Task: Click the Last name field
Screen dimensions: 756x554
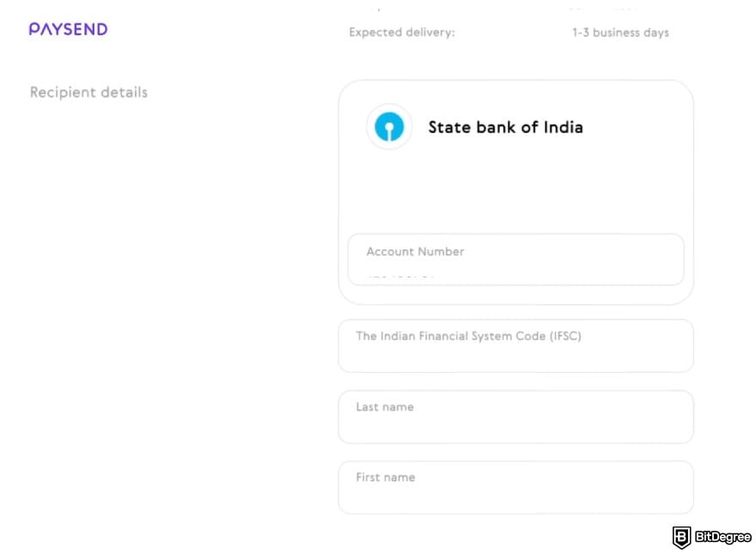Action: pyautogui.click(x=515, y=416)
